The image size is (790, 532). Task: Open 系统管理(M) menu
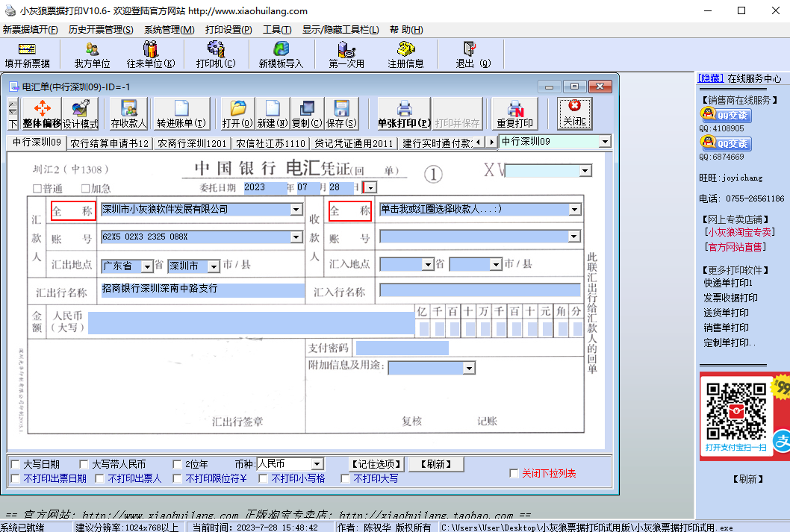coord(169,30)
